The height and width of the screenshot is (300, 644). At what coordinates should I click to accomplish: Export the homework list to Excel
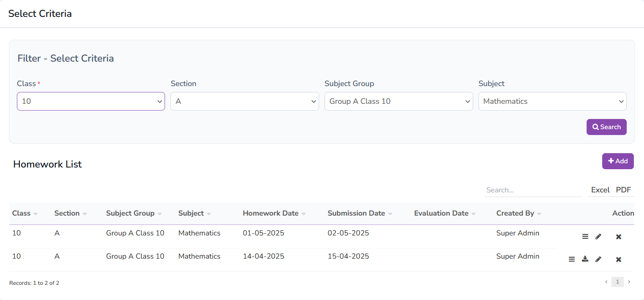click(x=600, y=190)
